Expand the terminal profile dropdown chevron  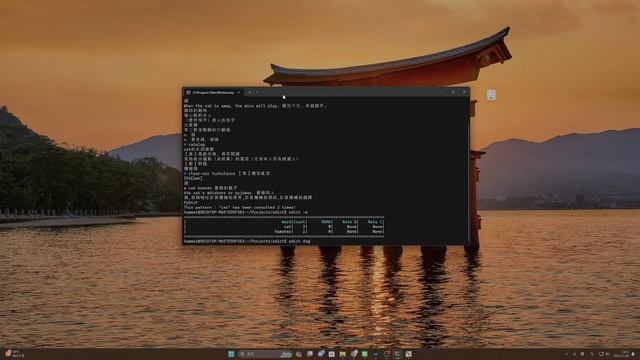pos(258,93)
